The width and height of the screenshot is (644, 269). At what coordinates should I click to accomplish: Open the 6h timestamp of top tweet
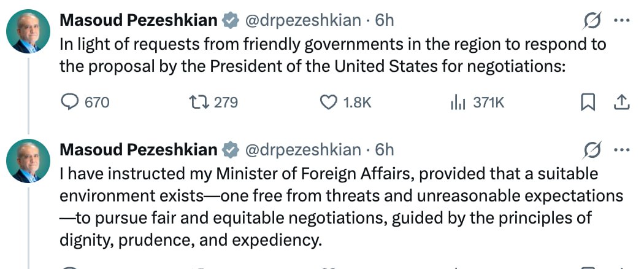click(x=385, y=20)
